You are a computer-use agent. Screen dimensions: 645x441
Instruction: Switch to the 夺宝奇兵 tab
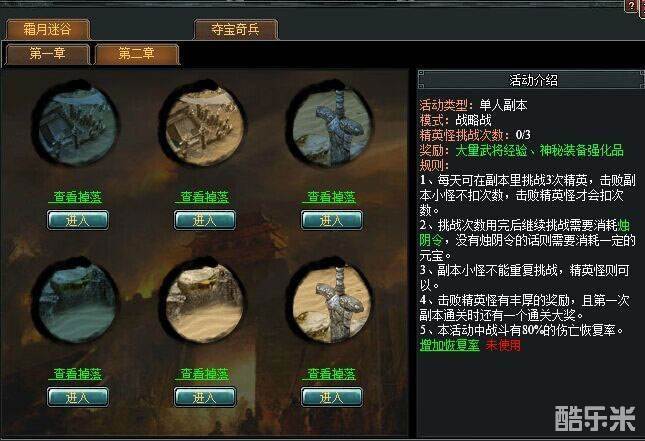235,30
